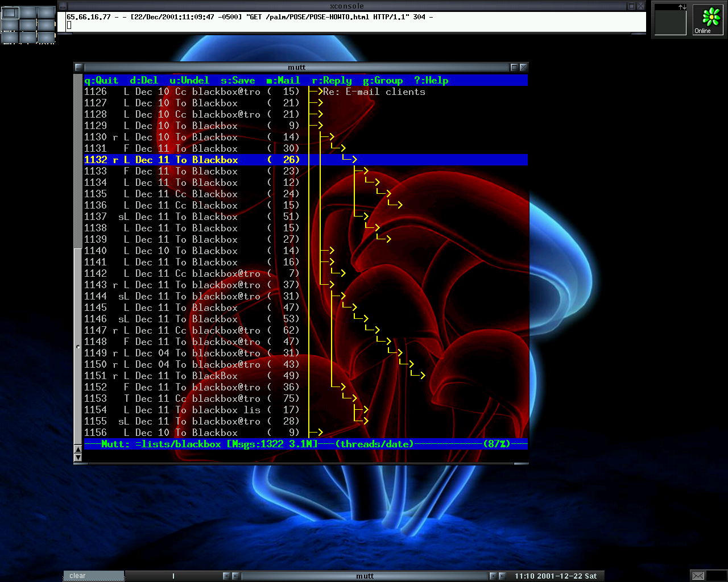Click the scrollbar down arrow in mutt window

(78, 458)
